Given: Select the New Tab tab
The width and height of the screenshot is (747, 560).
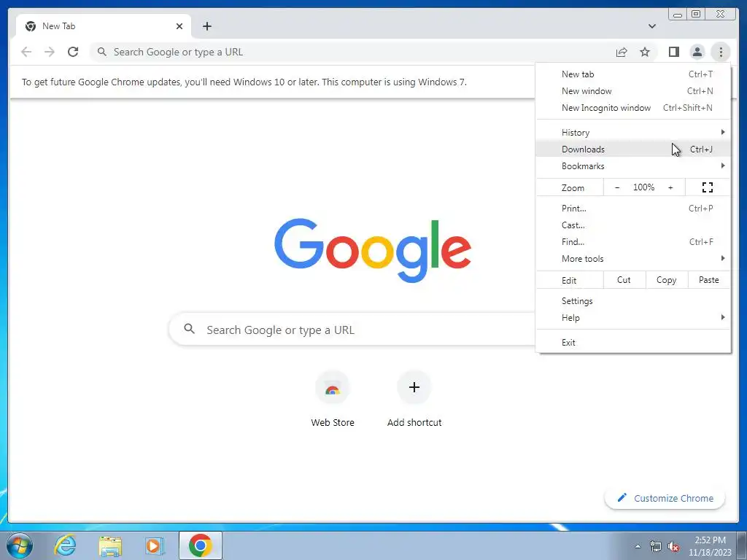Looking at the screenshot, I should tap(104, 26).
